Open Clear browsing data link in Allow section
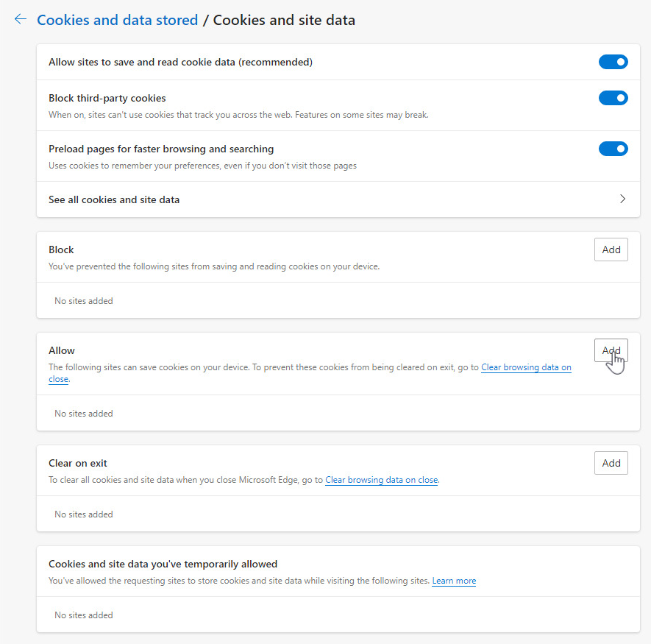 click(525, 367)
